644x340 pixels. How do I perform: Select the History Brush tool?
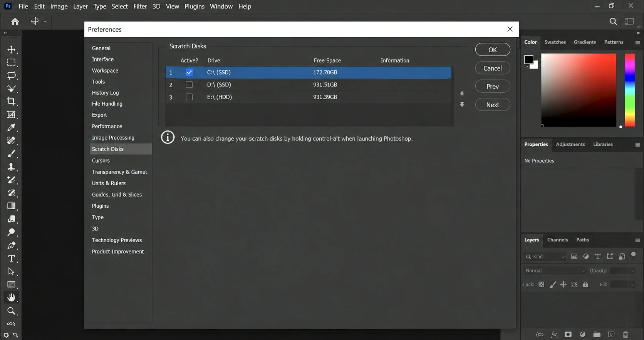tap(11, 180)
